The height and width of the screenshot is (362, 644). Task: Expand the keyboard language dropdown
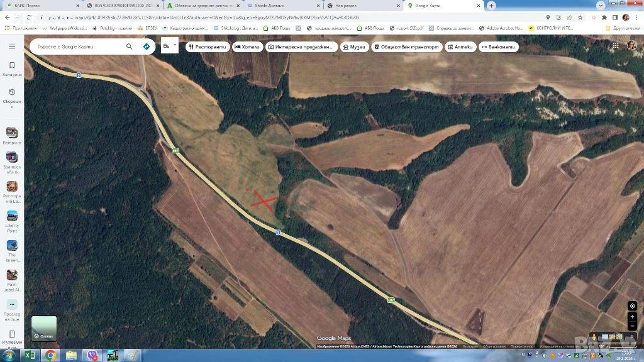(175, 45)
